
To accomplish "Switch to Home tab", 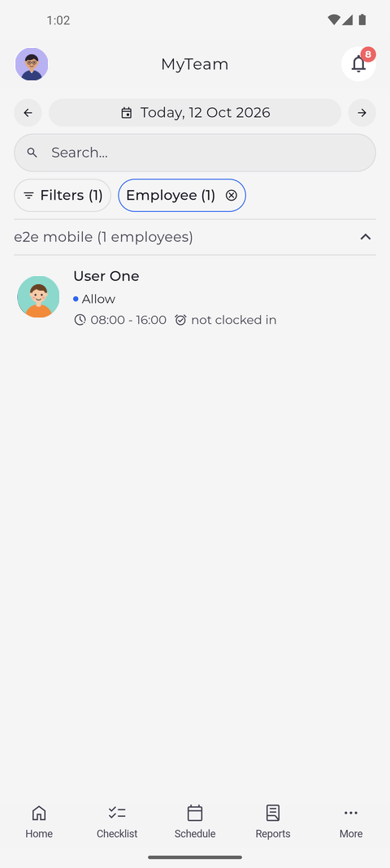I will (x=39, y=822).
